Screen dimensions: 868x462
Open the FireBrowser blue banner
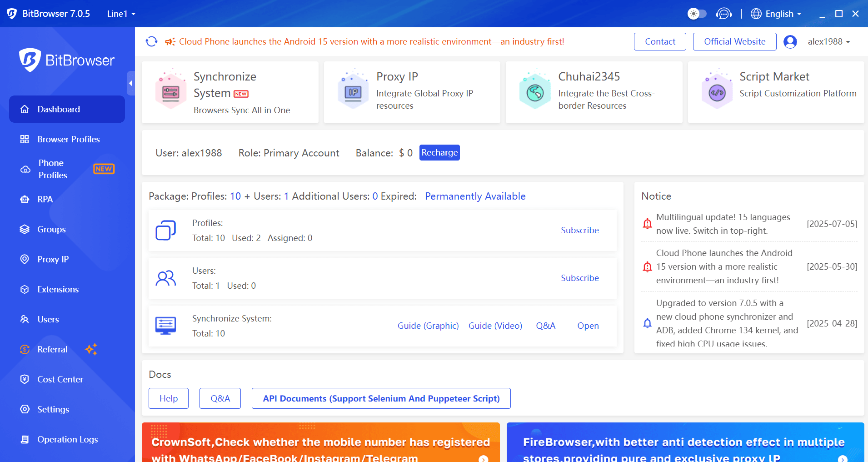pos(685,442)
